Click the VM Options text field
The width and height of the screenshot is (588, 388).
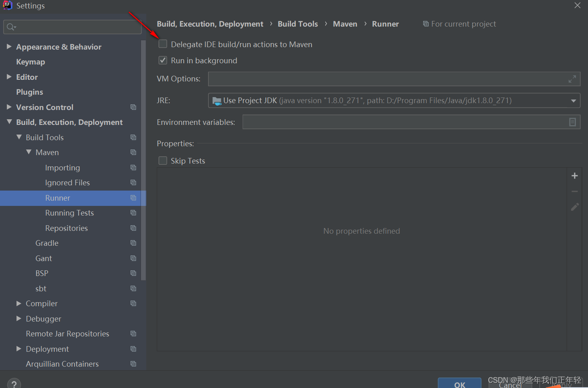coord(394,79)
